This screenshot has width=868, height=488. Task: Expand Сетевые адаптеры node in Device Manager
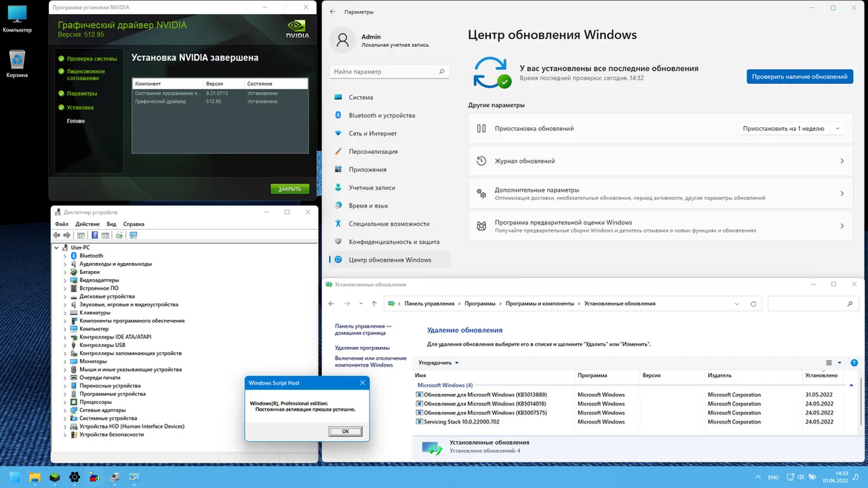[65, 410]
